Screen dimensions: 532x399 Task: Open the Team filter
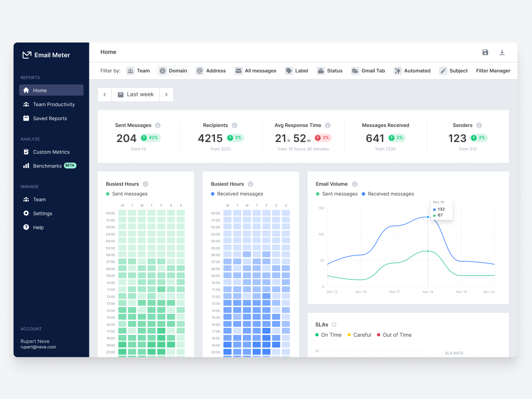click(139, 71)
